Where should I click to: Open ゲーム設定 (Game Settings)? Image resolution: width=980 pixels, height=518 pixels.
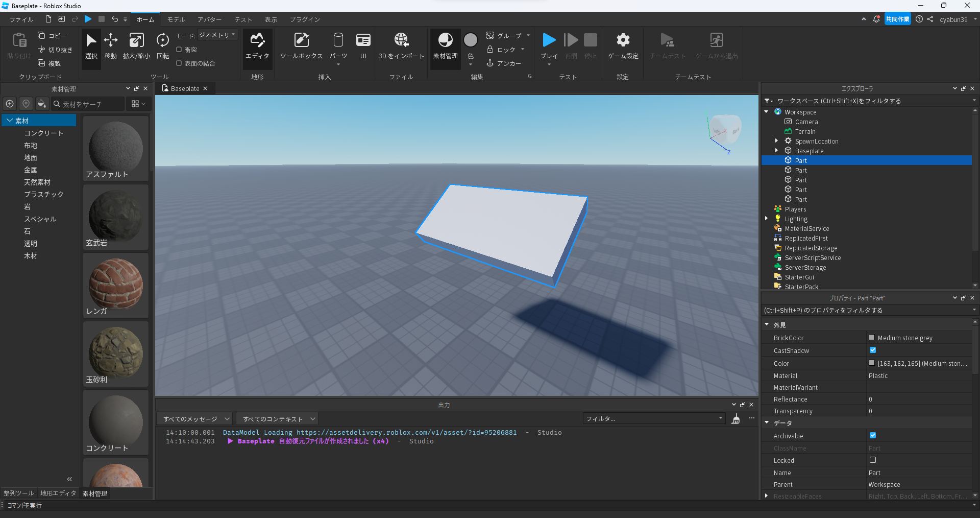(623, 46)
